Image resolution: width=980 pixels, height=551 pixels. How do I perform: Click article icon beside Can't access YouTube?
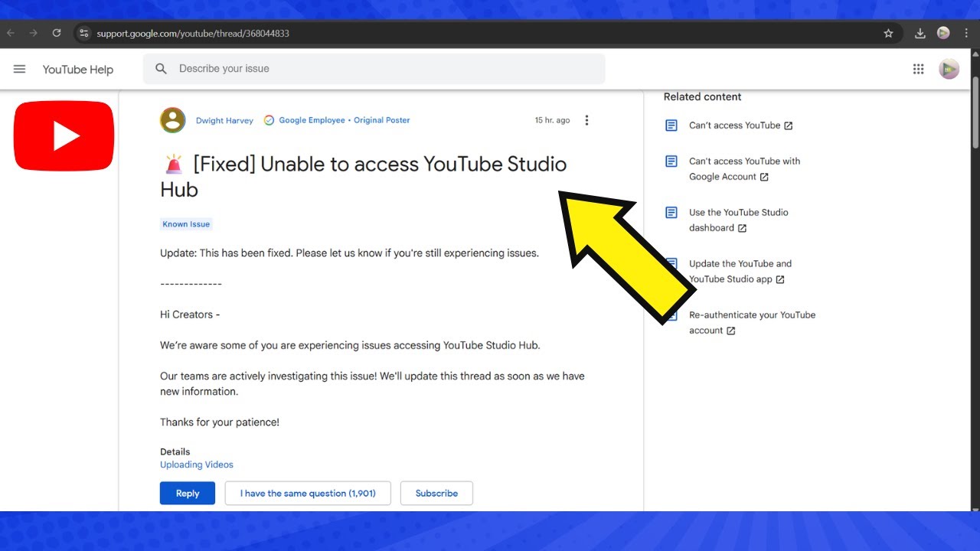click(x=671, y=126)
